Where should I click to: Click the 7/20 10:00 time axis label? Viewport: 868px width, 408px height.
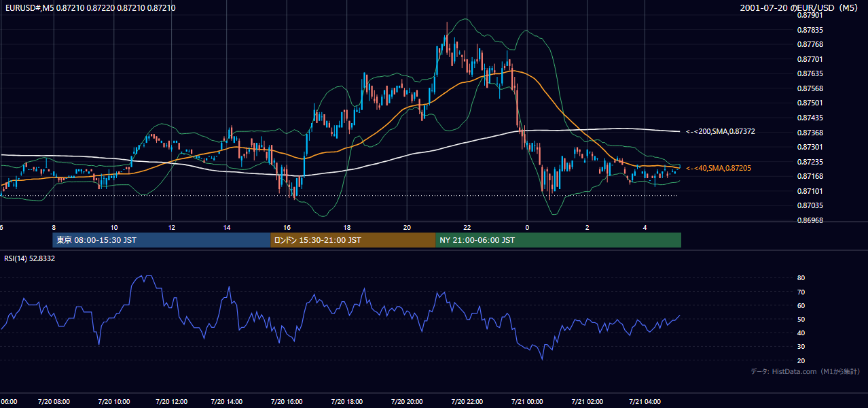(x=113, y=401)
